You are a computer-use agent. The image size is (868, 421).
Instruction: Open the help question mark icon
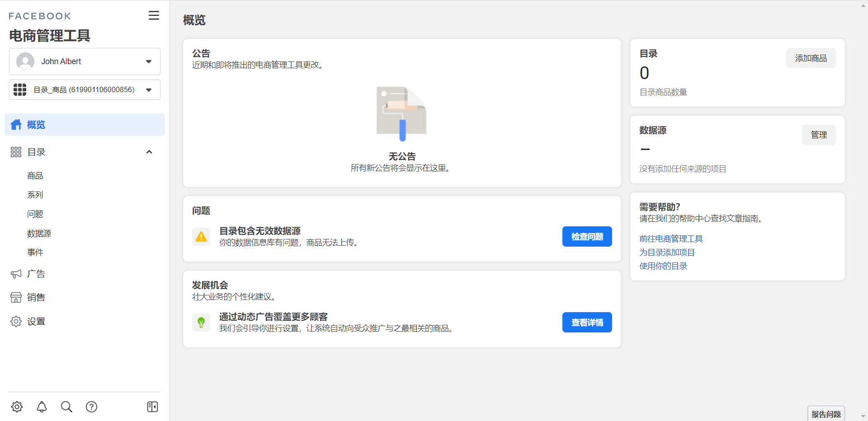tap(91, 407)
